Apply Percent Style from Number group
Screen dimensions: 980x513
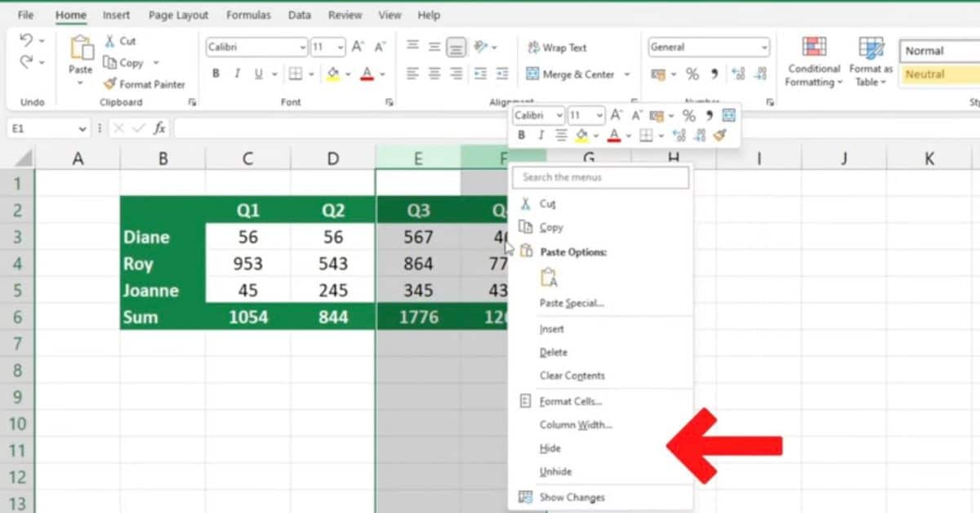(692, 74)
